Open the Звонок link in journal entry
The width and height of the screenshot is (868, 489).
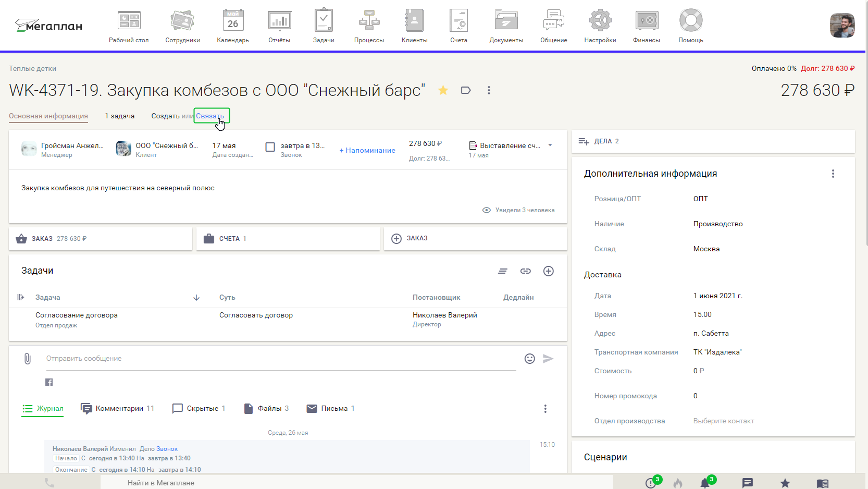[167, 449]
